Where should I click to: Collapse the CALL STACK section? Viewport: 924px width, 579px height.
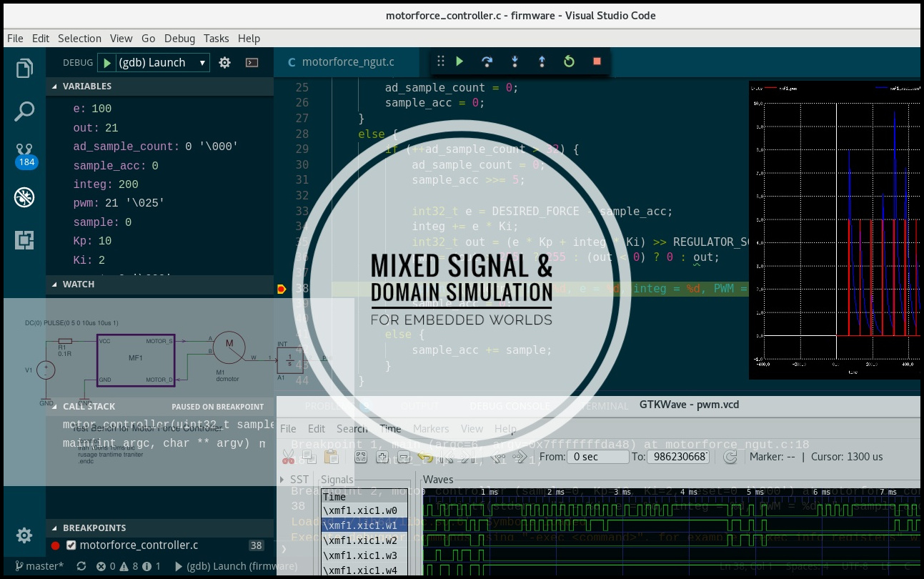pyautogui.click(x=159, y=406)
